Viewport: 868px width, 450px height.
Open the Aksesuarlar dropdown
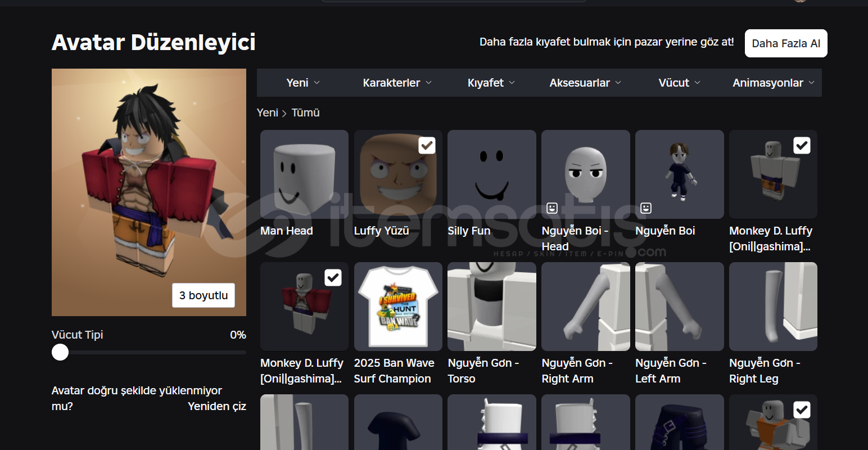(585, 83)
